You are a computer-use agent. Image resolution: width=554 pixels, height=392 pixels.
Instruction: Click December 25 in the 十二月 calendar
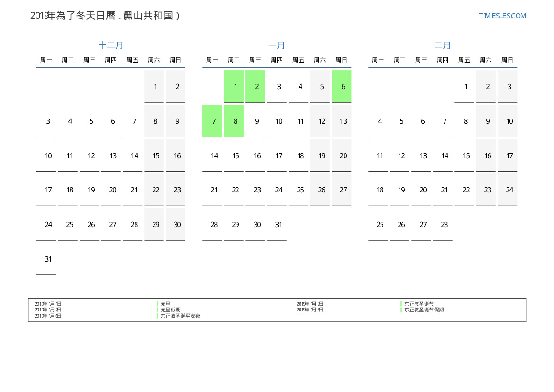tap(70, 225)
